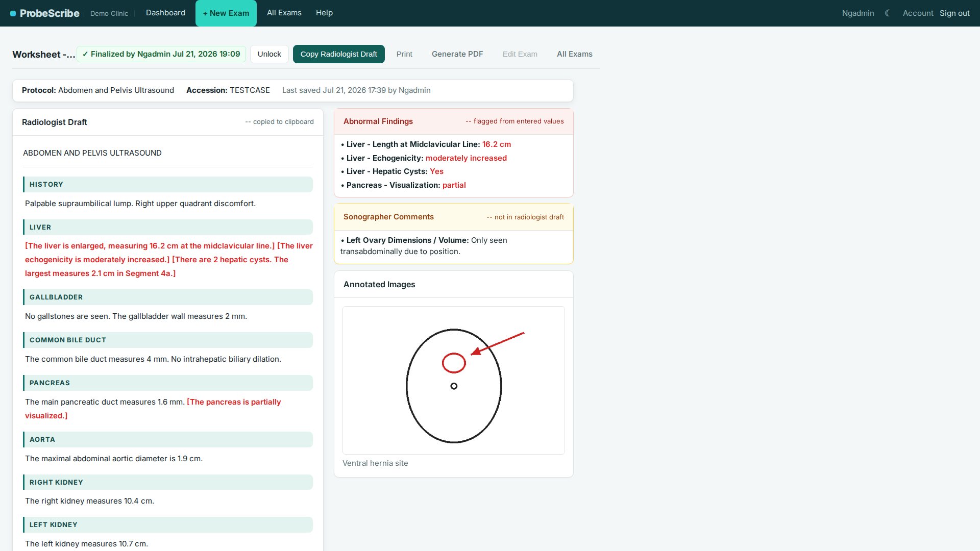This screenshot has width=980, height=551.
Task: Click the Demo Clinic label
Action: pos(109,13)
